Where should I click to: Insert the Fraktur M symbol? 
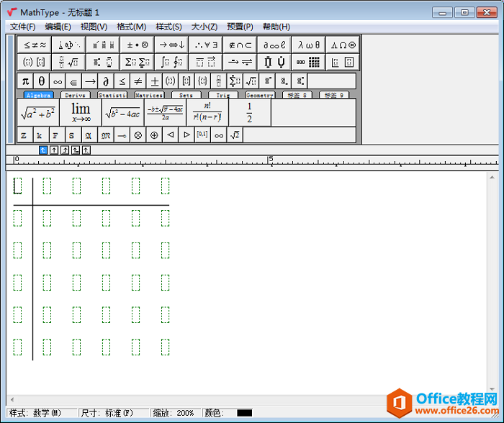click(106, 135)
